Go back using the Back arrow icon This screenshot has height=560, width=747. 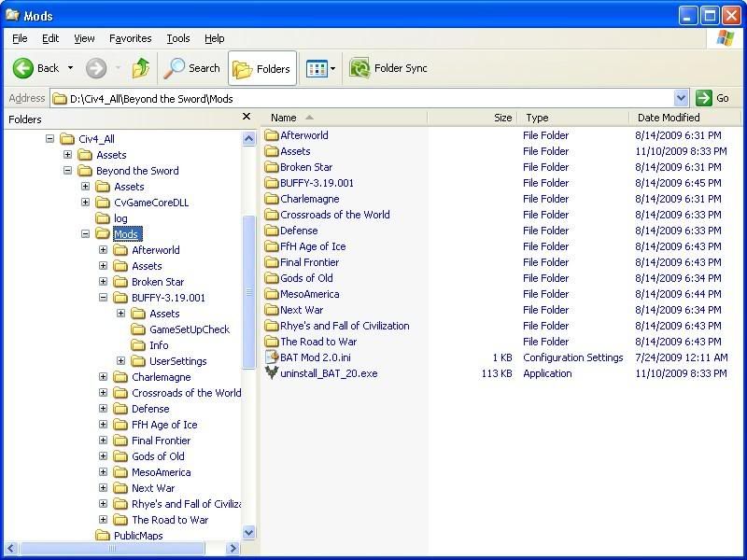tap(22, 68)
